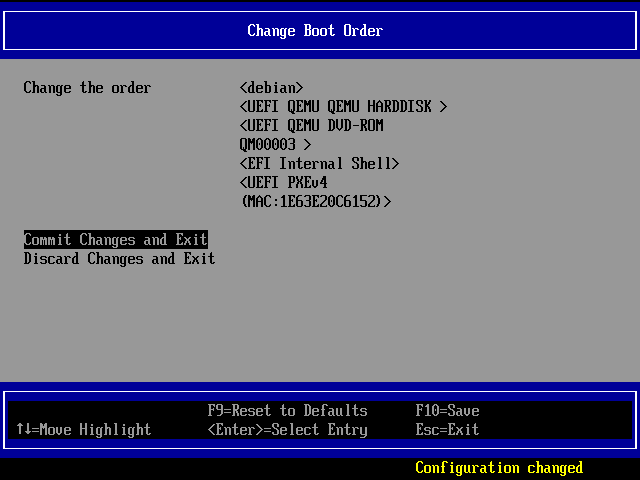
Task: Click the F10=Save hint
Action: (447, 411)
